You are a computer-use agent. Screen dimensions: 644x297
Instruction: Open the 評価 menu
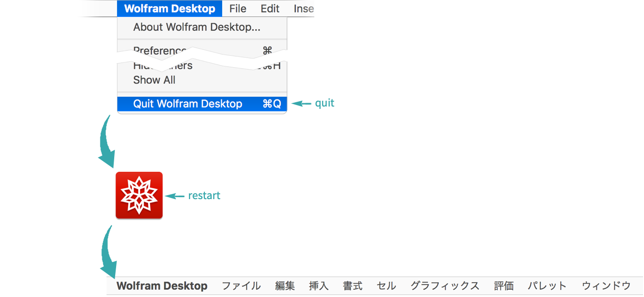pos(504,286)
